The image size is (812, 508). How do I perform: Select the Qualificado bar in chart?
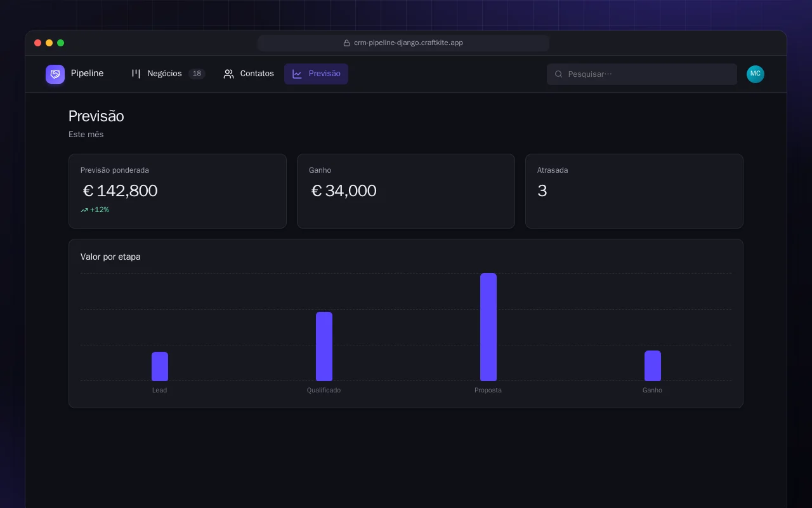pos(324,346)
